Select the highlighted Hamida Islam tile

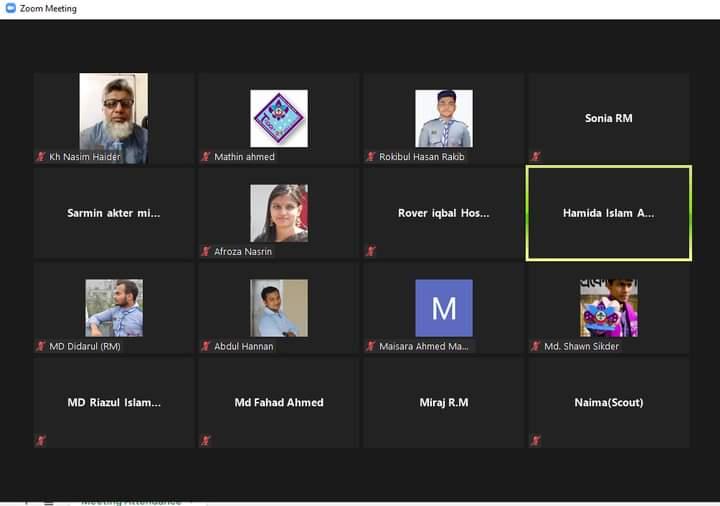click(x=608, y=213)
